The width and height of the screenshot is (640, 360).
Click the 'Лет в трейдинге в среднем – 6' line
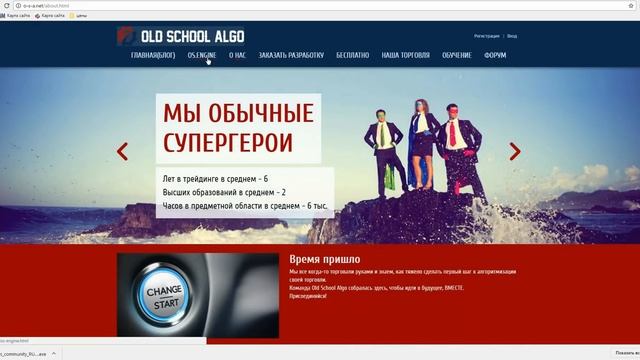(216, 179)
